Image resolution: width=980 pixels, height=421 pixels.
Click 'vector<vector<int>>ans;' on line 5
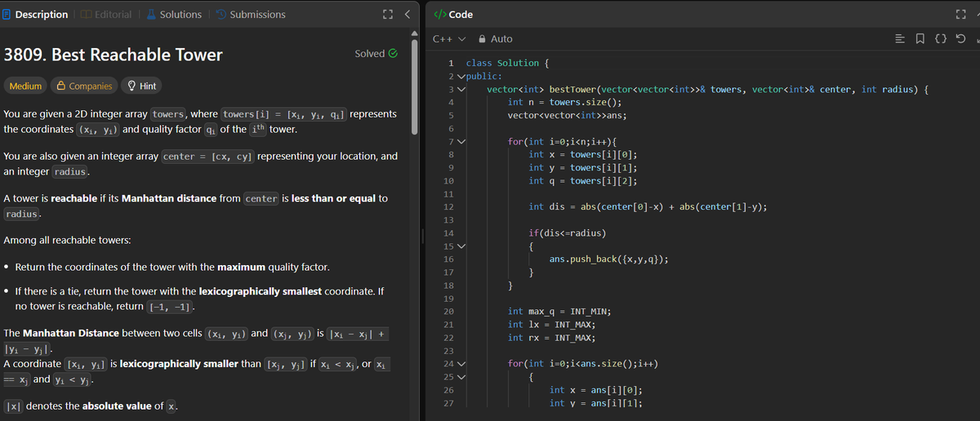(x=567, y=115)
